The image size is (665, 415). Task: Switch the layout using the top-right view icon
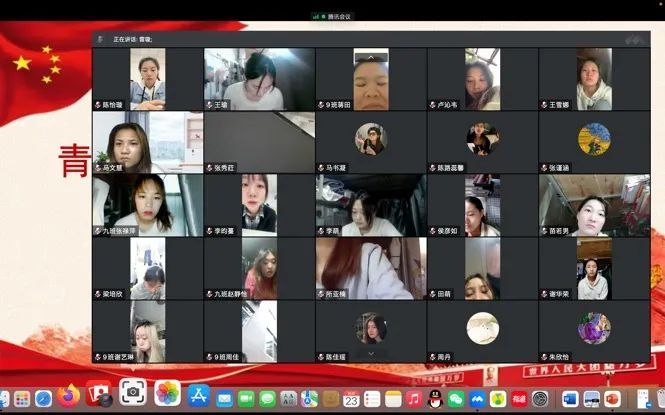pyautogui.click(x=632, y=38)
